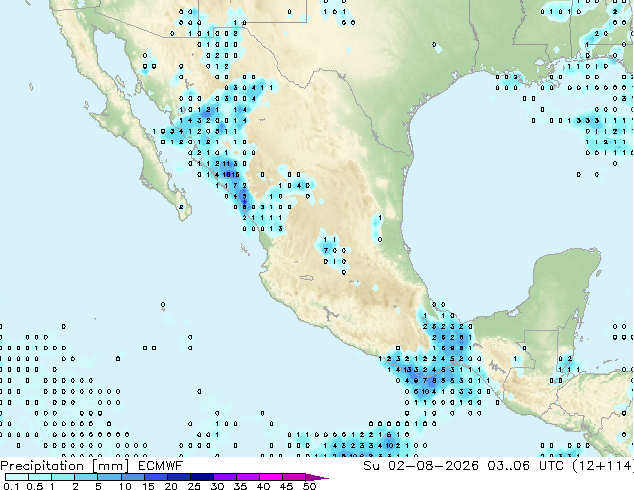The height and width of the screenshot is (490, 634).
Task: Click the time range '03..06 UTC'
Action: [526, 466]
